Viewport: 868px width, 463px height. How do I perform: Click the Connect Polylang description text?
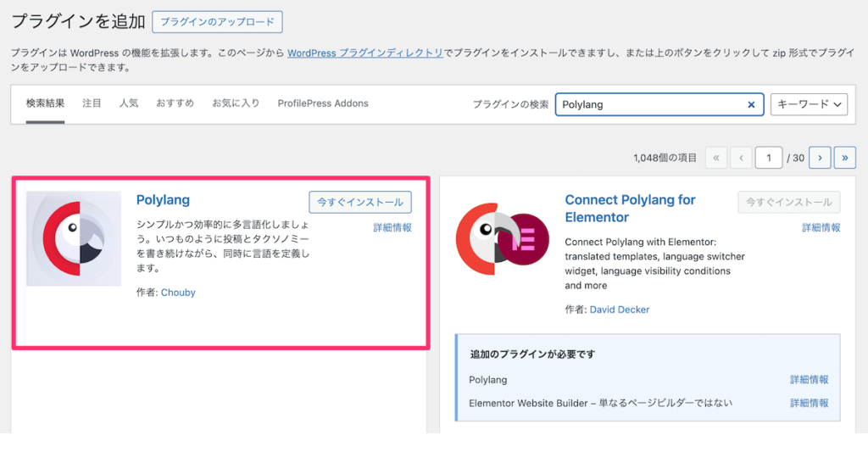[655, 264]
